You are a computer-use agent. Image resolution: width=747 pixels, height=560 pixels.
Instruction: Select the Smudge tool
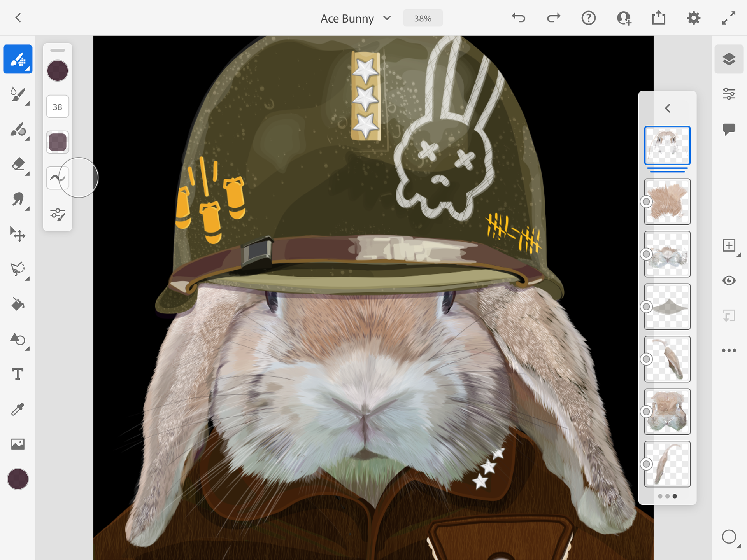tap(18, 199)
